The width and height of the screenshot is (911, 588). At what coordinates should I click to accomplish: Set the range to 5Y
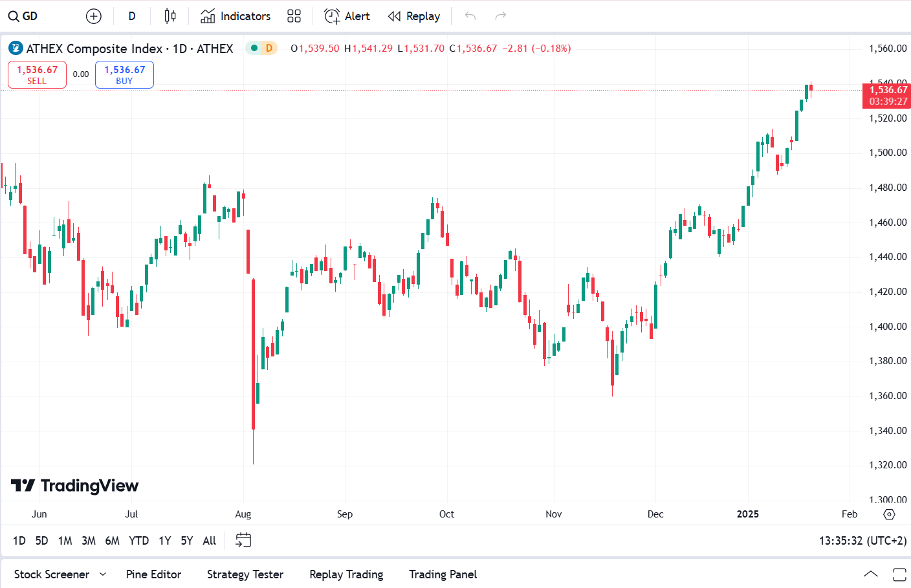pos(187,541)
